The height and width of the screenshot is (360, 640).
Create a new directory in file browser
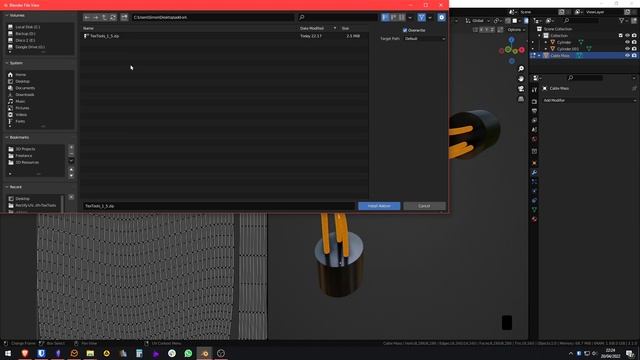(x=124, y=18)
